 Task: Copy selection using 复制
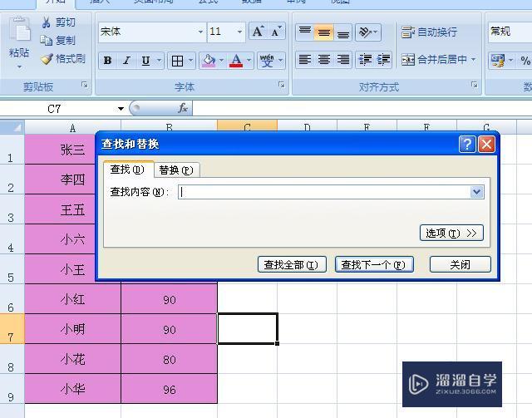point(58,41)
